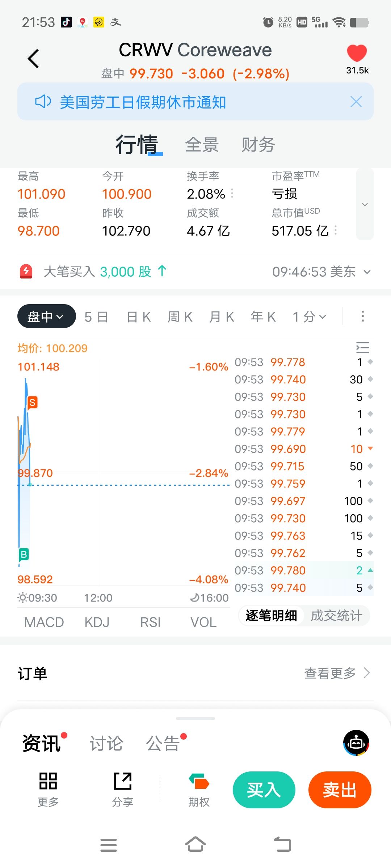The height and width of the screenshot is (868, 391).
Task: Select the MACD indicator
Action: point(44,622)
